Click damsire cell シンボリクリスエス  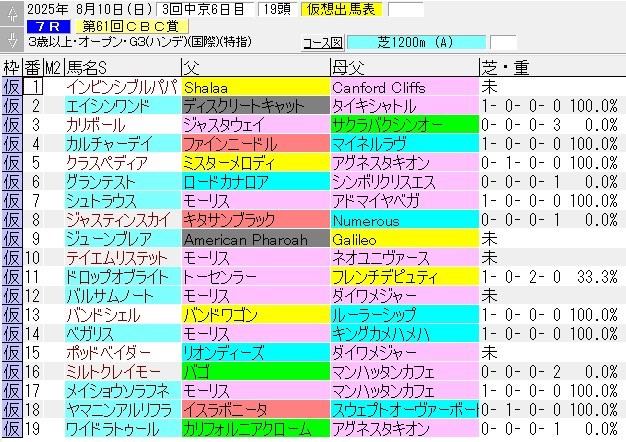coord(404,182)
